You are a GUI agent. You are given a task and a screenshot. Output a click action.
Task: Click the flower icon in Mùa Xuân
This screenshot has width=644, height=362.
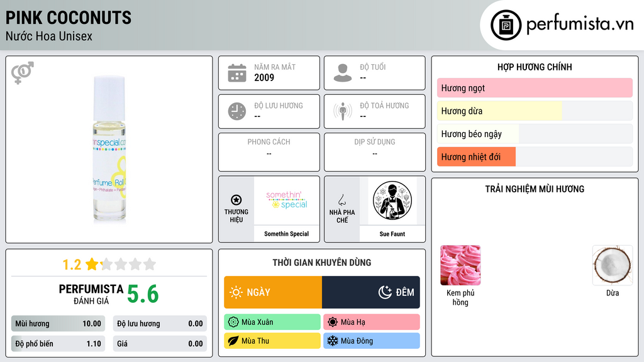[x=233, y=322]
